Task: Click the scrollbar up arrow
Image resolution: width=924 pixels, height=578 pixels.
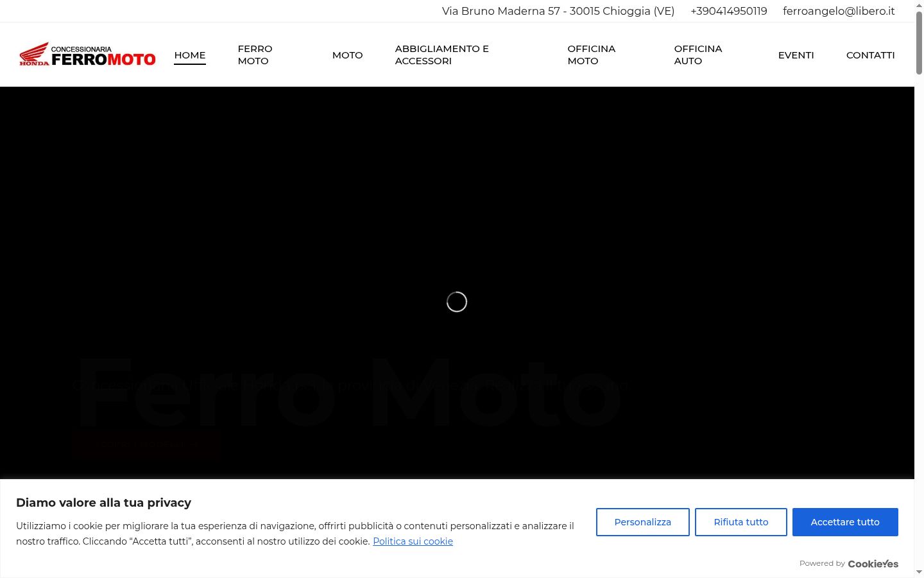Action: pos(919,5)
